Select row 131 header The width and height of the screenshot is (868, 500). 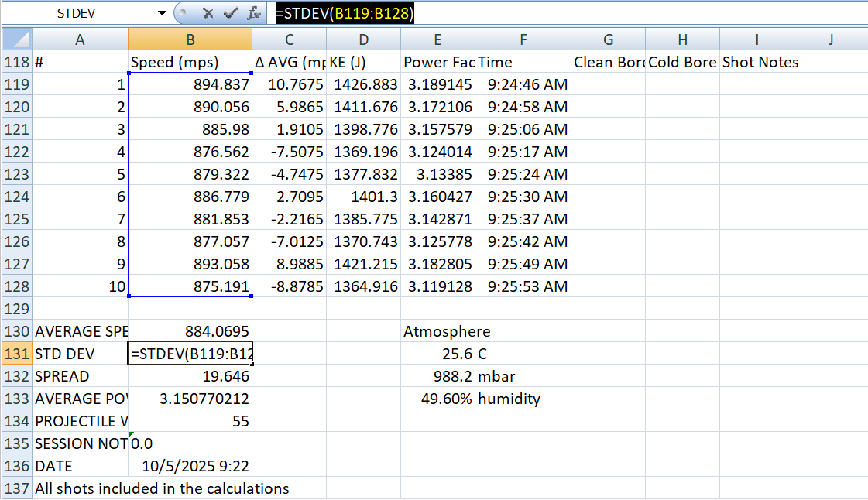pyautogui.click(x=16, y=354)
